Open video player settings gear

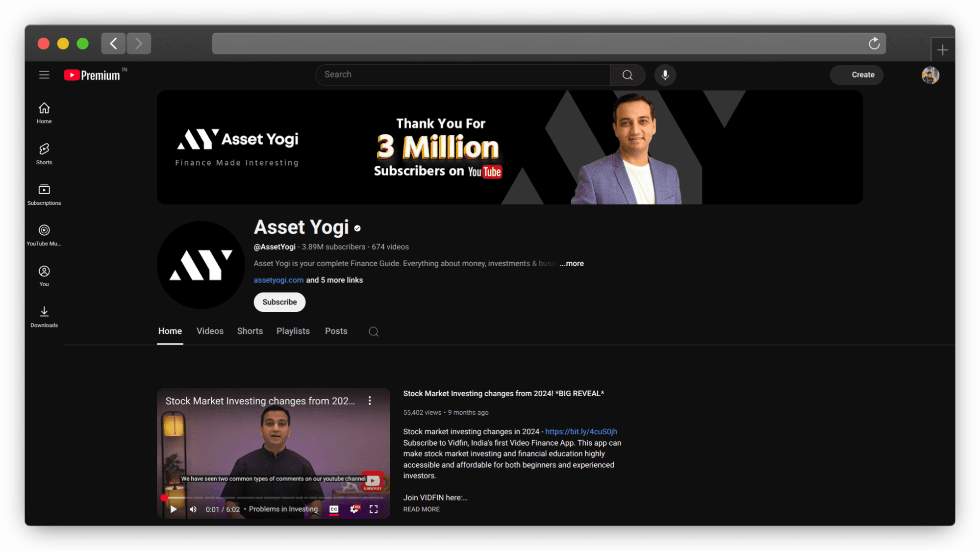coord(354,509)
